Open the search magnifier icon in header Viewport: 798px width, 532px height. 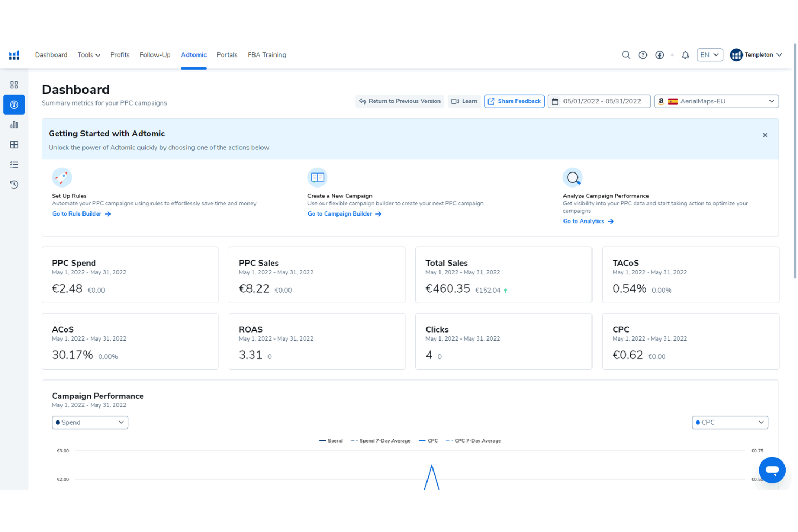tap(626, 55)
